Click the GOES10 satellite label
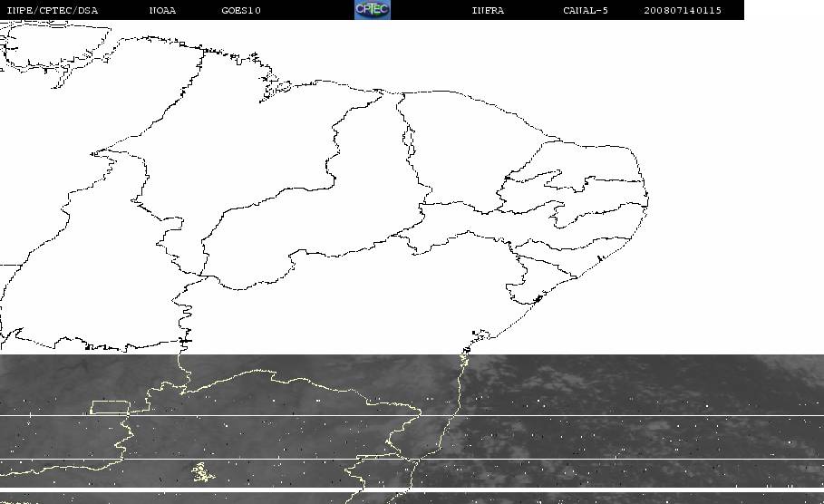The height and width of the screenshot is (504, 824). (241, 11)
